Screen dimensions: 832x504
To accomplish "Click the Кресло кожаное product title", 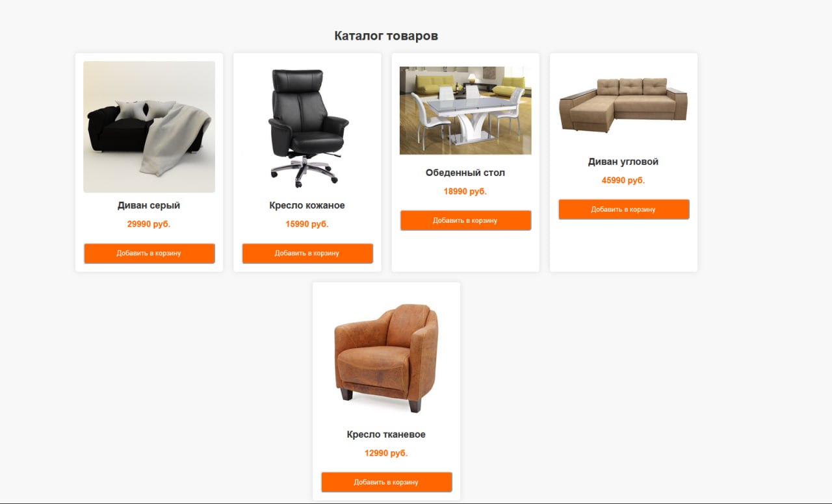I will pyautogui.click(x=307, y=205).
